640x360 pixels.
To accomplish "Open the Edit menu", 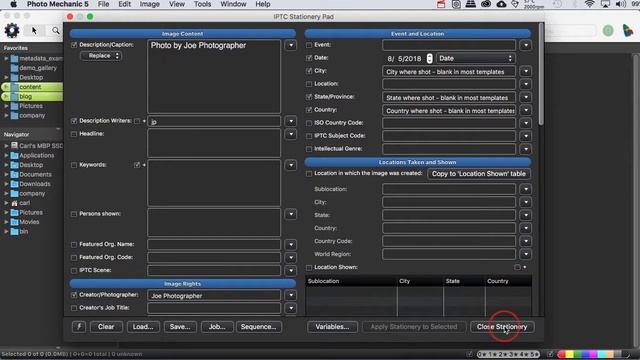I will point(124,4).
